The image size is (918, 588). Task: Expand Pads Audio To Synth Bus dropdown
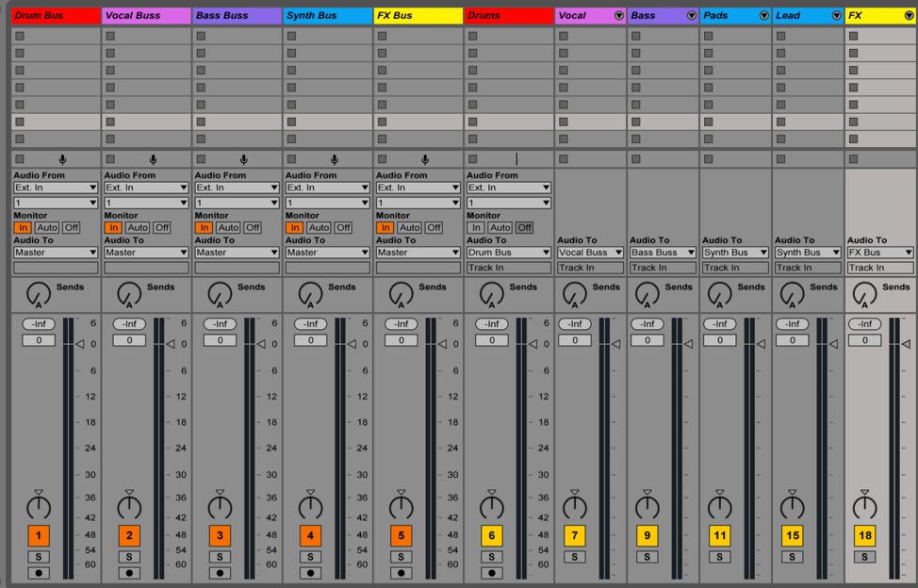click(735, 253)
